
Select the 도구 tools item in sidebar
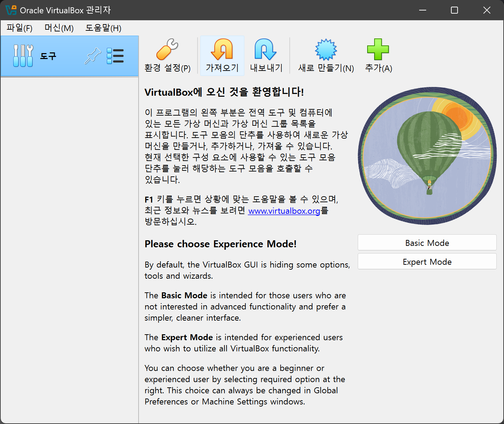(x=70, y=56)
